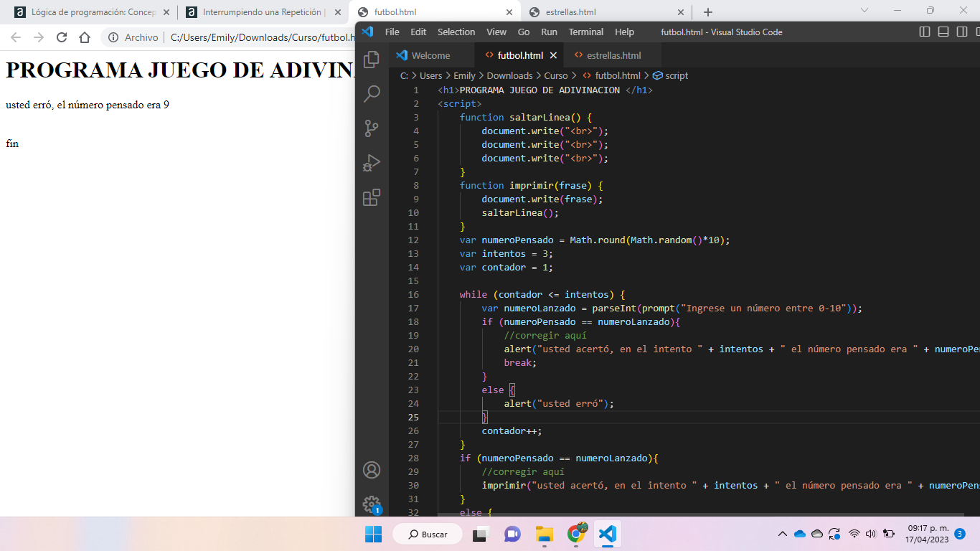Image resolution: width=980 pixels, height=551 pixels.
Task: Open the Run menu
Action: pyautogui.click(x=549, y=32)
